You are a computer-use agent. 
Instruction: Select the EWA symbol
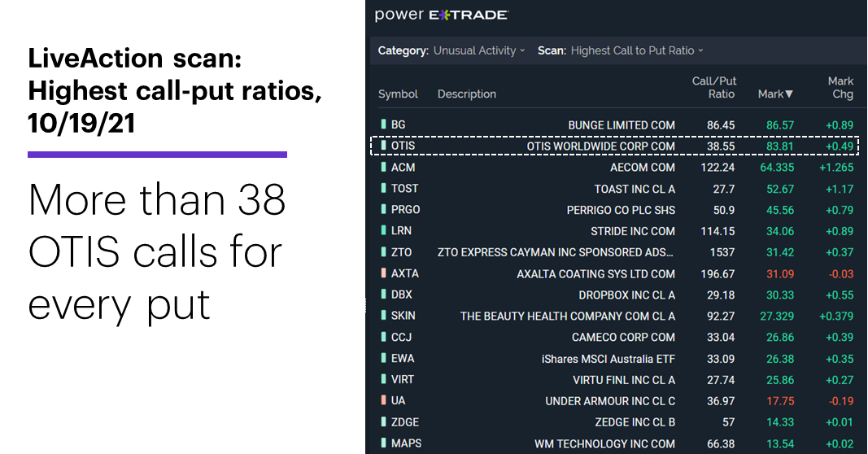[x=403, y=358]
